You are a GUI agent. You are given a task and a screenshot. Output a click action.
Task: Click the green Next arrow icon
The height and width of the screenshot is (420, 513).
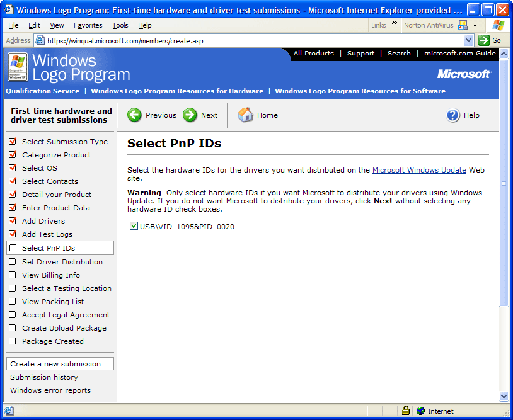coord(190,115)
